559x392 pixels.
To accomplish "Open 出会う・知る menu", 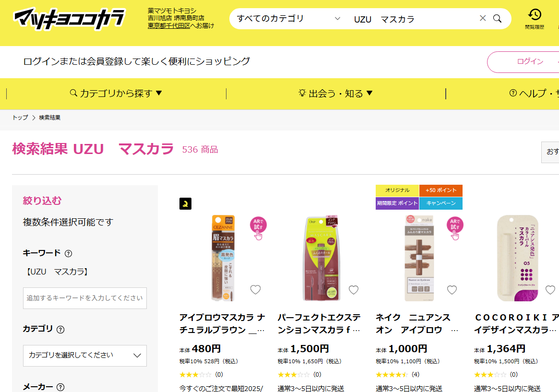I will pyautogui.click(x=335, y=94).
